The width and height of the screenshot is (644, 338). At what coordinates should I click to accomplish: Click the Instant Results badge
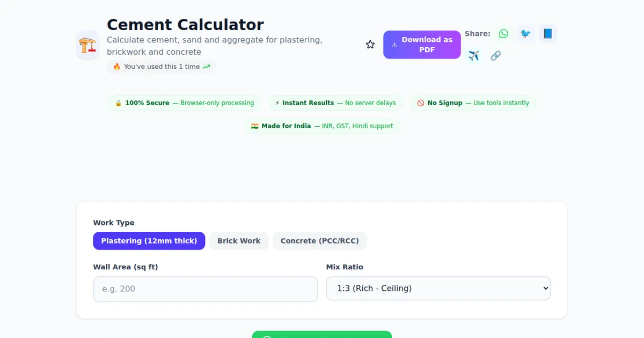pyautogui.click(x=335, y=103)
